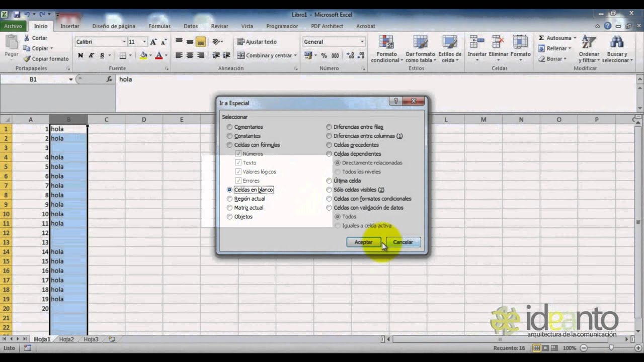The image size is (644, 362).
Task: Open the font name Calibri dropdown
Action: coord(124,42)
